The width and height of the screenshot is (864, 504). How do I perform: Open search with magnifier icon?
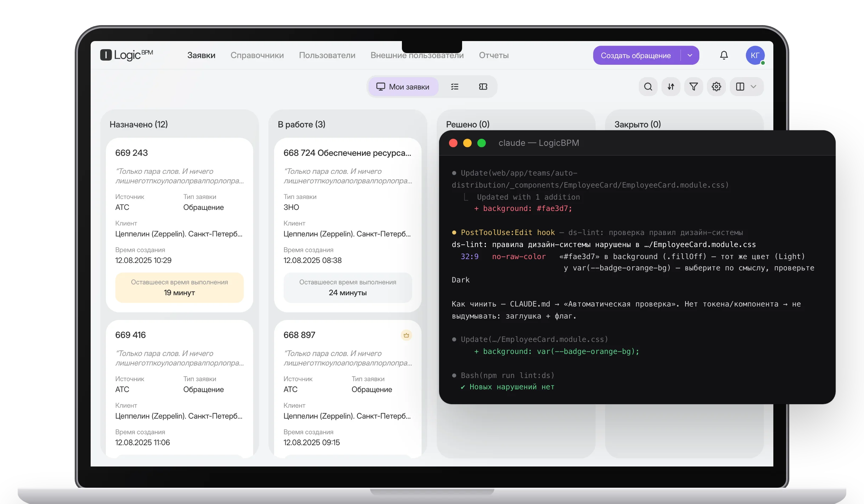point(648,87)
